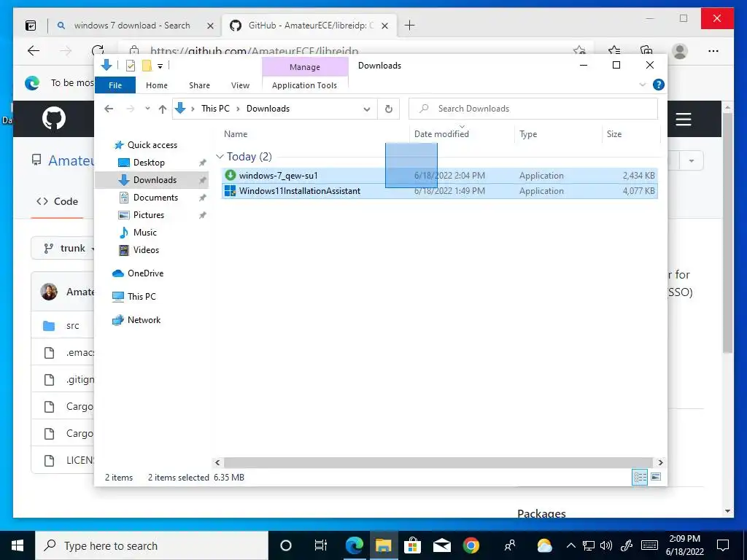747x560 pixels.
Task: Switch to the large icons view layout
Action: pos(656,477)
